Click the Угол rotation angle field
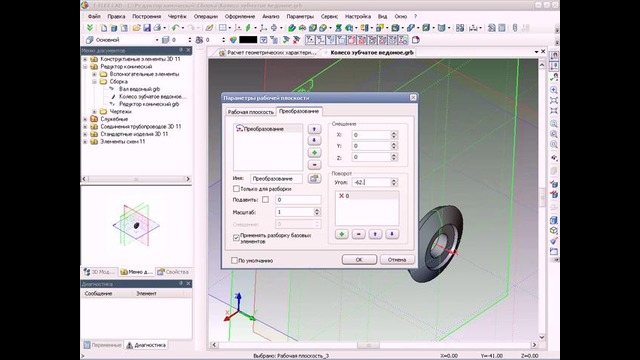This screenshot has height=360, width=640. [x=371, y=182]
